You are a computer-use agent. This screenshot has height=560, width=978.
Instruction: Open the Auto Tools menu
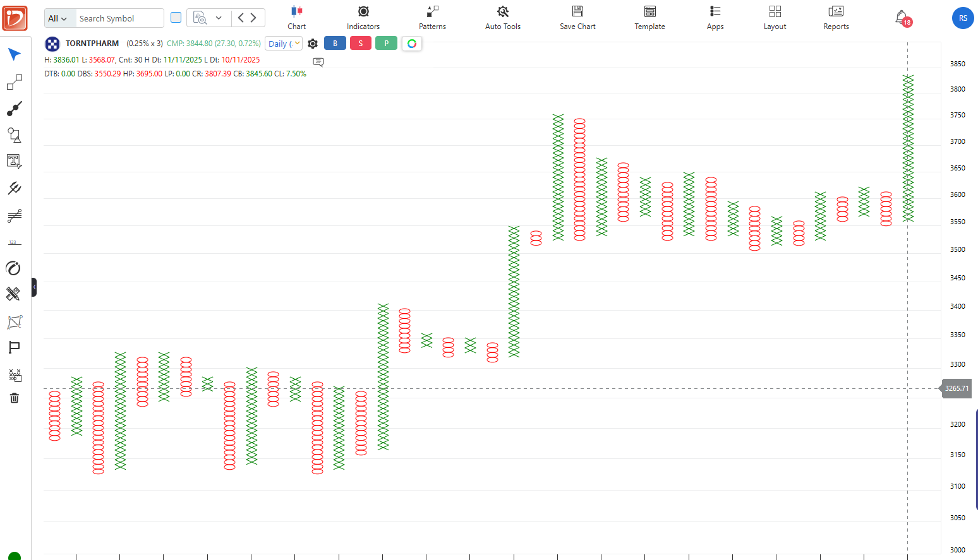tap(503, 18)
